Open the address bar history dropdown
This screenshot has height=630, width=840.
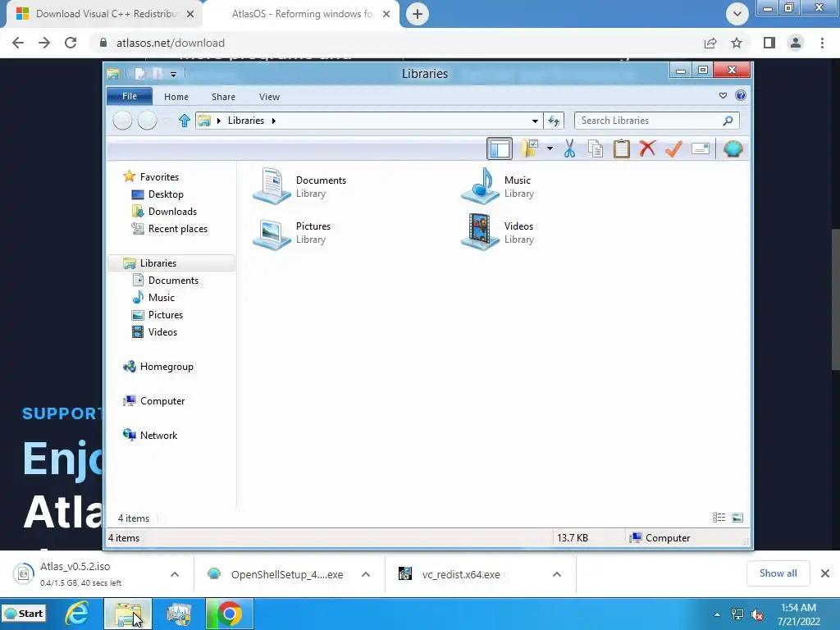535,121
